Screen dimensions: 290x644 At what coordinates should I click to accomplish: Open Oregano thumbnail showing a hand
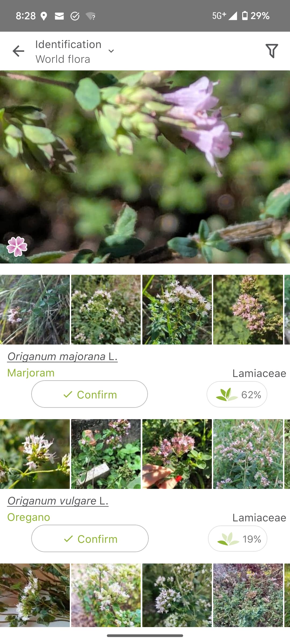tap(177, 454)
